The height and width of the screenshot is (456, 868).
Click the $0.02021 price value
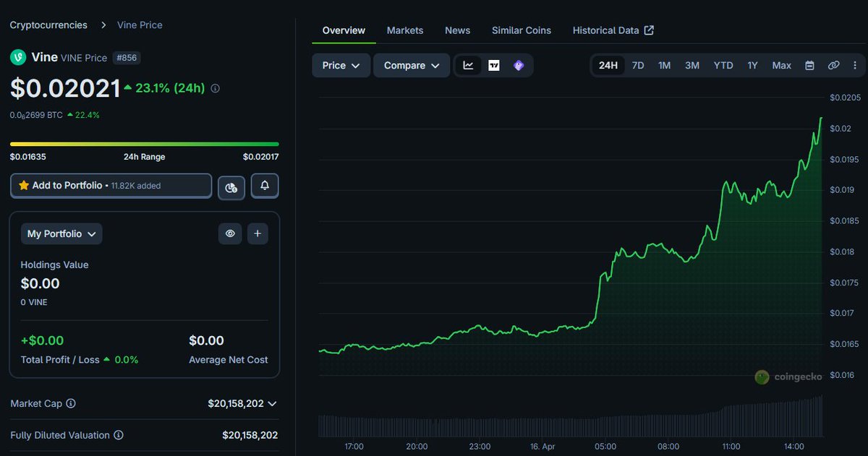(x=65, y=88)
